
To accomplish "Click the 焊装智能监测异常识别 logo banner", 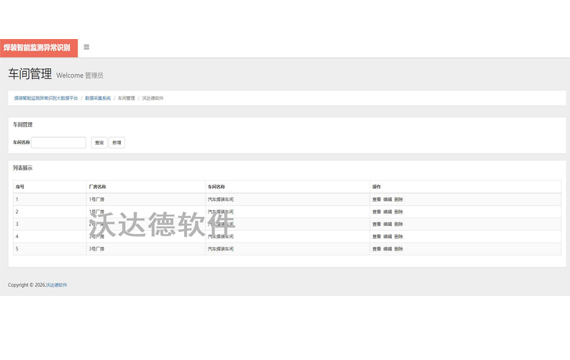I will click(x=39, y=48).
